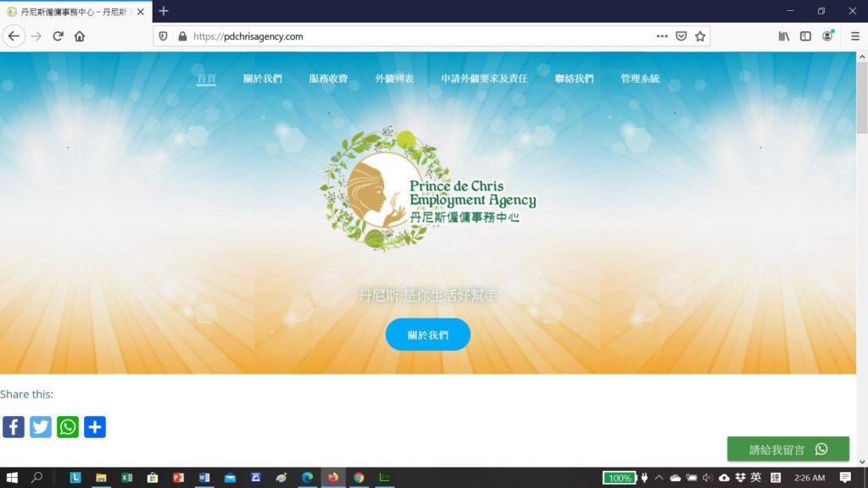Click the green 請給我留言 WhatsApp button
This screenshot has height=488, width=868.
[x=788, y=449]
